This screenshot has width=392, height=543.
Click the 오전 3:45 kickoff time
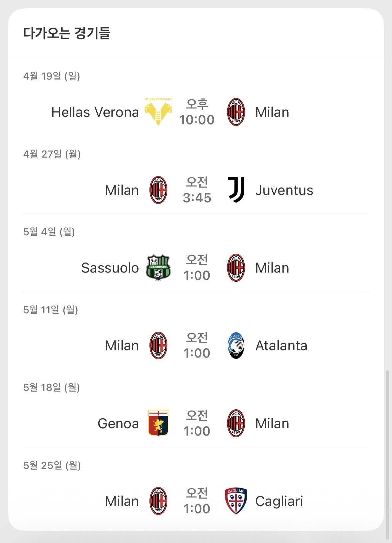(197, 190)
